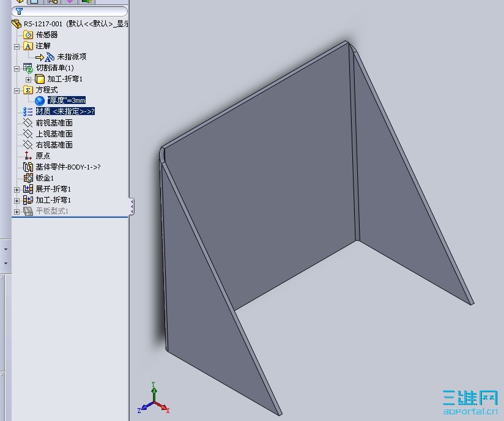Select the 基体零件-BODY-1->? label
Viewport: 504px width, 421px height.
68,167
